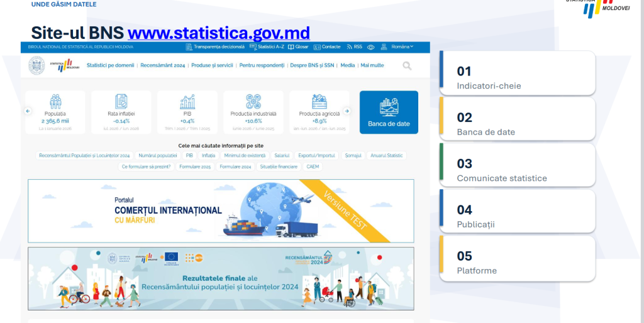Select the Formulare 2025 tag
The image size is (644, 323).
pyautogui.click(x=195, y=167)
